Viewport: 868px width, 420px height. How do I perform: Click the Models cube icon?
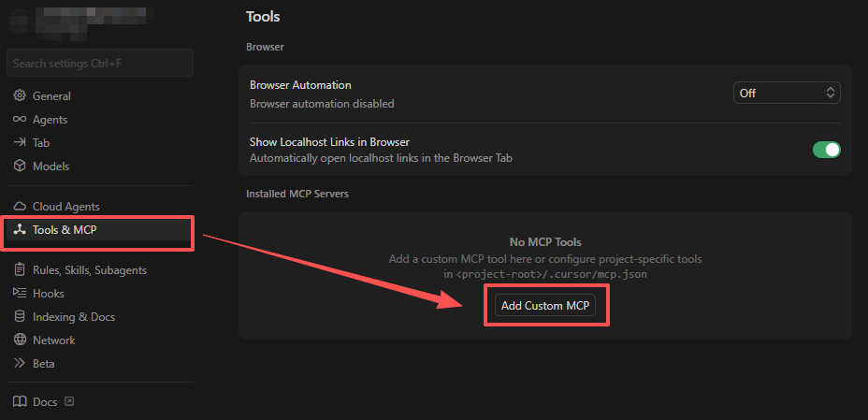20,166
